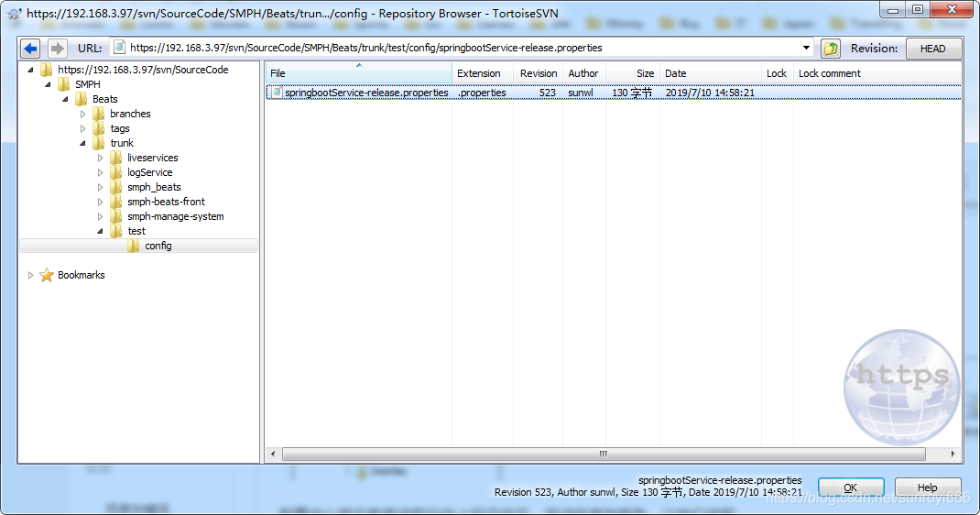
Task: Click the grey Forward navigation arrow
Action: point(57,49)
